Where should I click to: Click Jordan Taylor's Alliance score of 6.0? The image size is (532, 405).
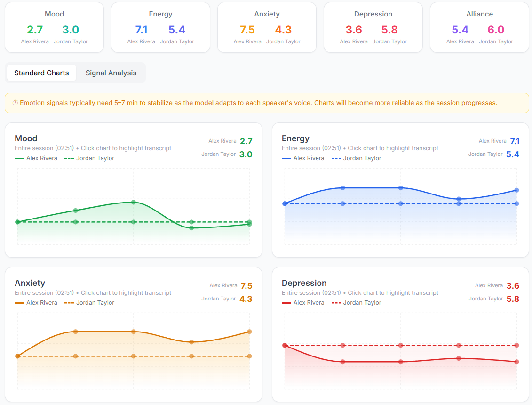pyautogui.click(x=496, y=29)
